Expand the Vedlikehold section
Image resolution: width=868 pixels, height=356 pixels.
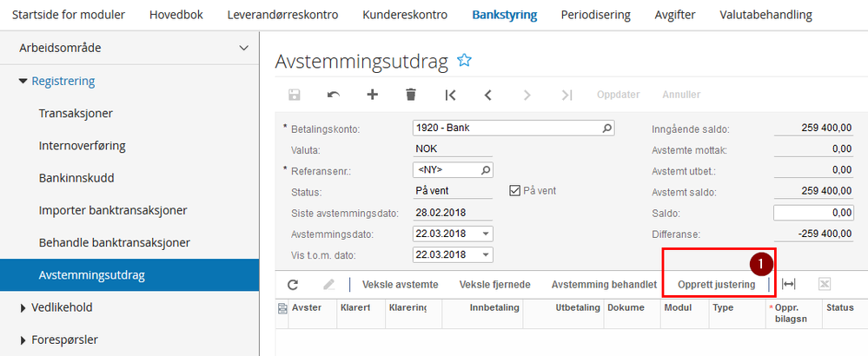(23, 308)
